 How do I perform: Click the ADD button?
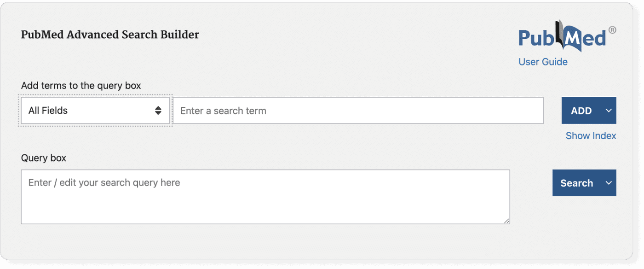point(581,110)
